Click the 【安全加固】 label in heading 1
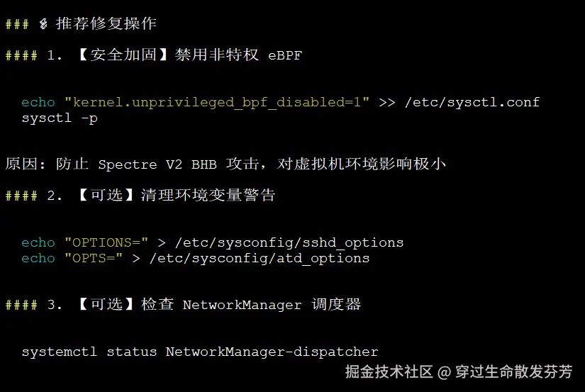The image size is (585, 392). [123, 55]
